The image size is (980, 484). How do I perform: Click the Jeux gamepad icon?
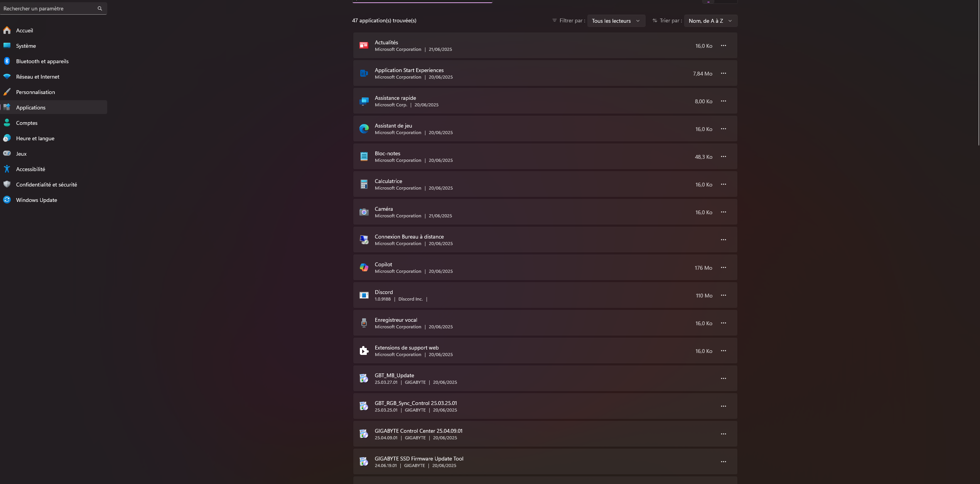[7, 153]
